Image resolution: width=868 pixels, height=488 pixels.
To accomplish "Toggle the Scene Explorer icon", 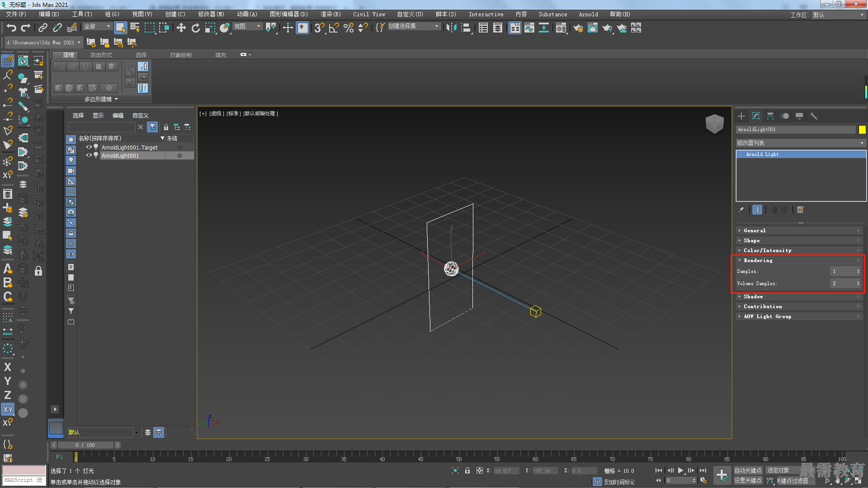I will 483,28.
